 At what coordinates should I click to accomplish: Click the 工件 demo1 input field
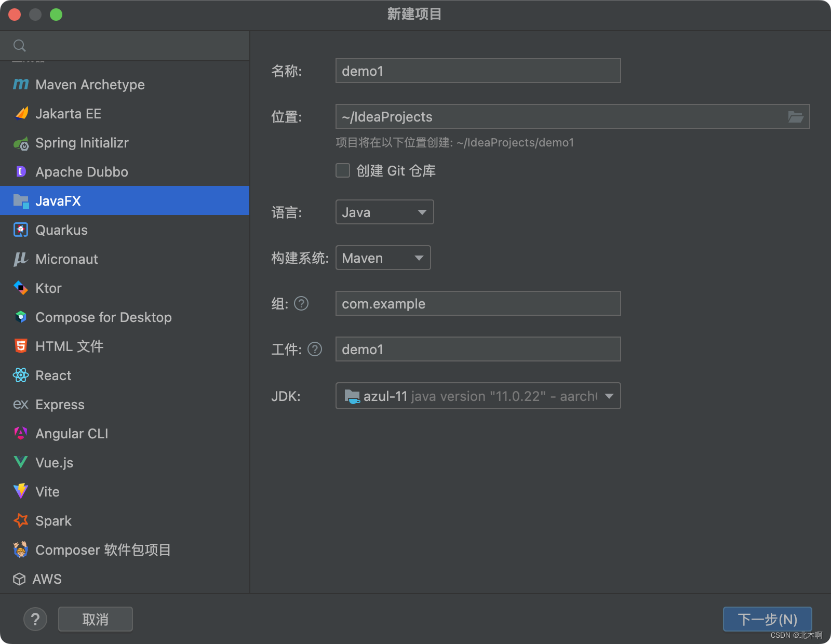(x=478, y=349)
